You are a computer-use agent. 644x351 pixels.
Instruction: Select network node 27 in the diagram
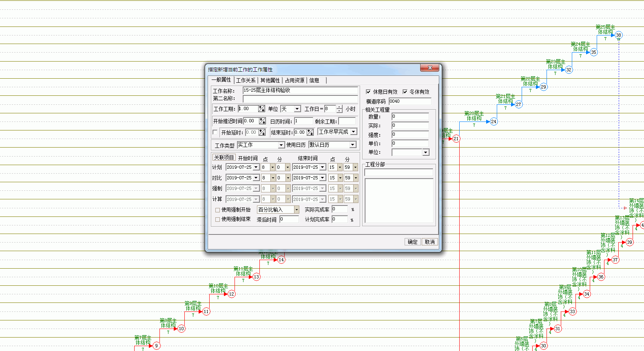(x=518, y=104)
